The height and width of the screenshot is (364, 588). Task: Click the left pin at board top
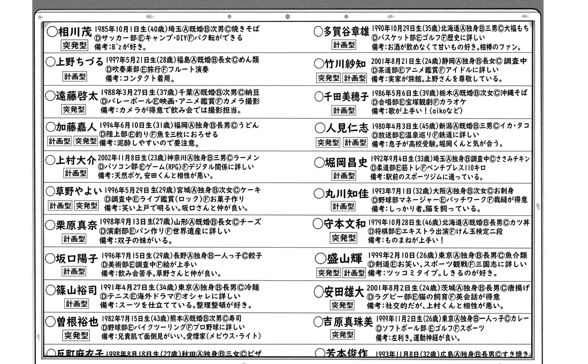[x=229, y=17]
